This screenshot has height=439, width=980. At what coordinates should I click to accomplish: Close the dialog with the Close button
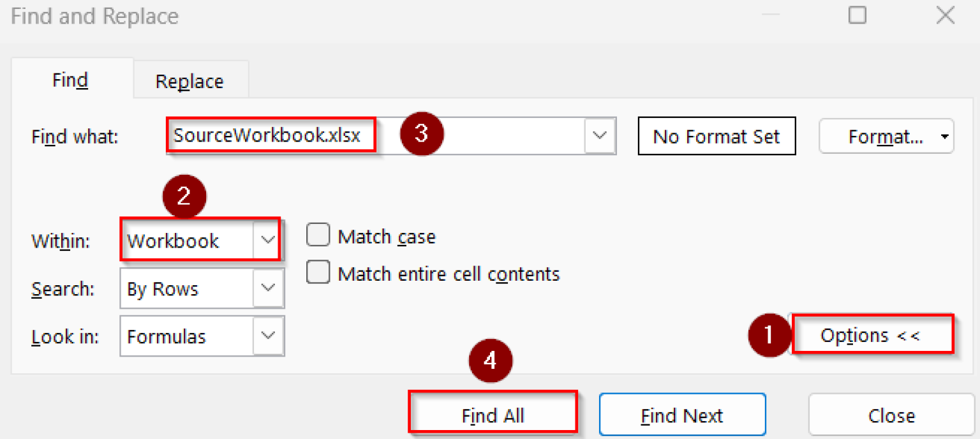[x=891, y=415]
